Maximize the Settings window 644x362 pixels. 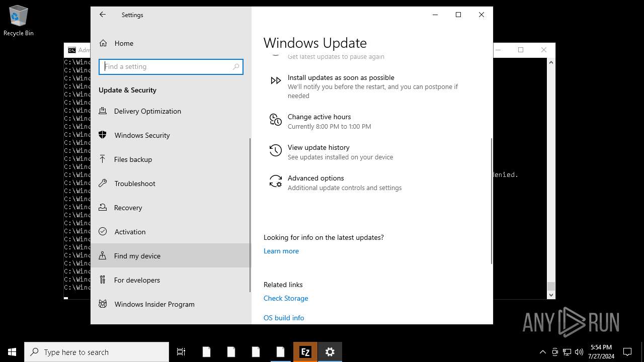click(x=458, y=15)
